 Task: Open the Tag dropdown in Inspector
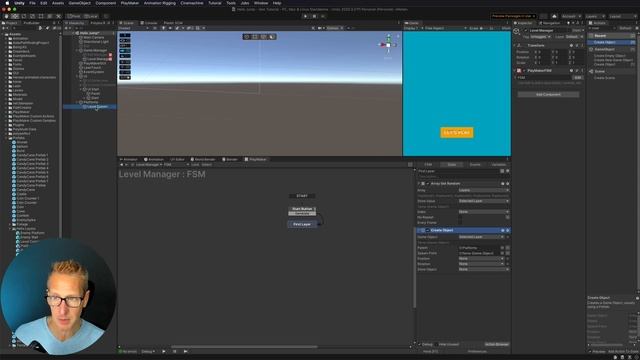[540, 37]
